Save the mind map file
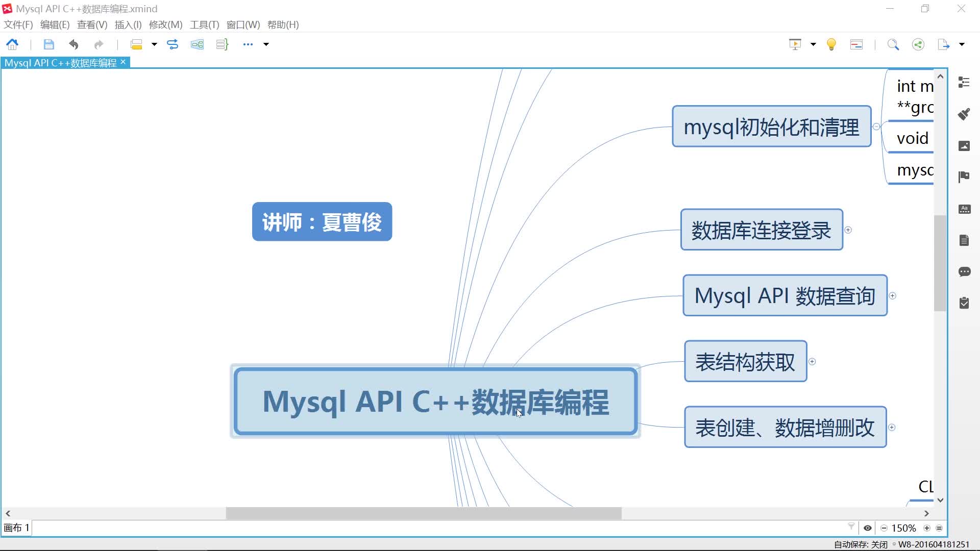 coord(48,44)
